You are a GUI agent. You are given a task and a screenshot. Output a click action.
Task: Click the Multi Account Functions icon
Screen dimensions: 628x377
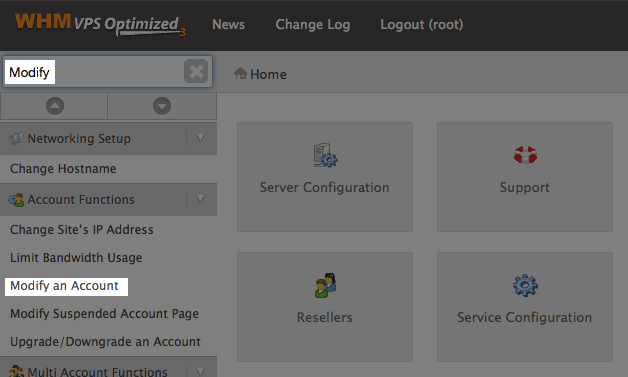pyautogui.click(x=16, y=372)
